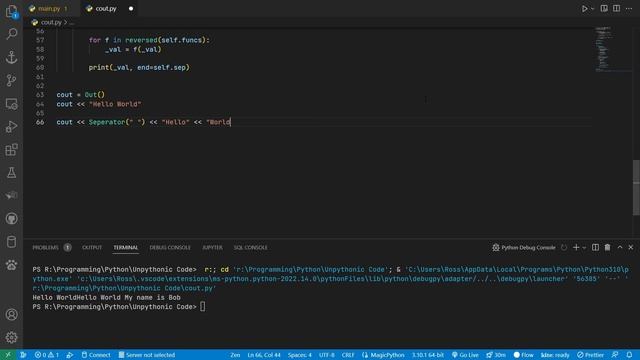Open the database cylinder view
Image resolution: width=640 pixels, height=360 pixels.
[x=11, y=242]
